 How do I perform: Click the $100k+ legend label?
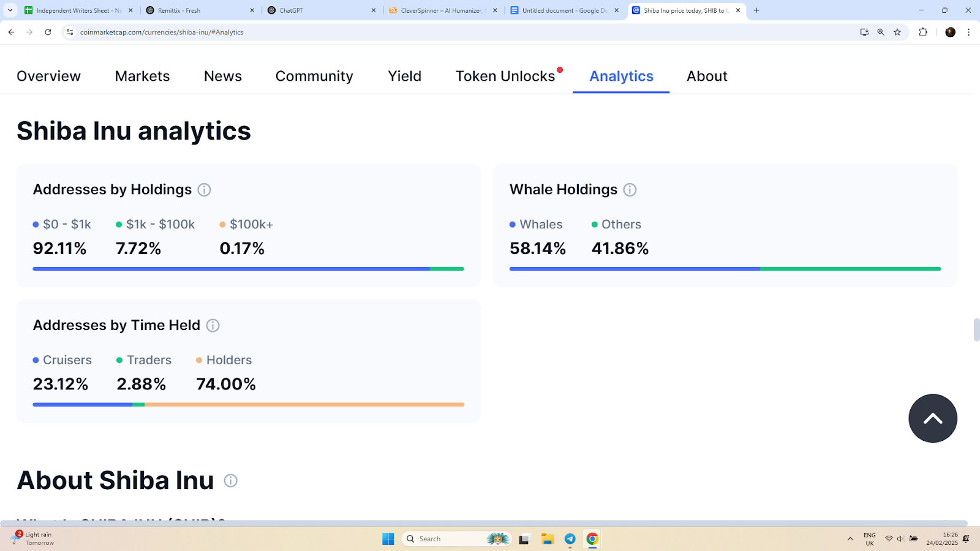click(x=251, y=225)
